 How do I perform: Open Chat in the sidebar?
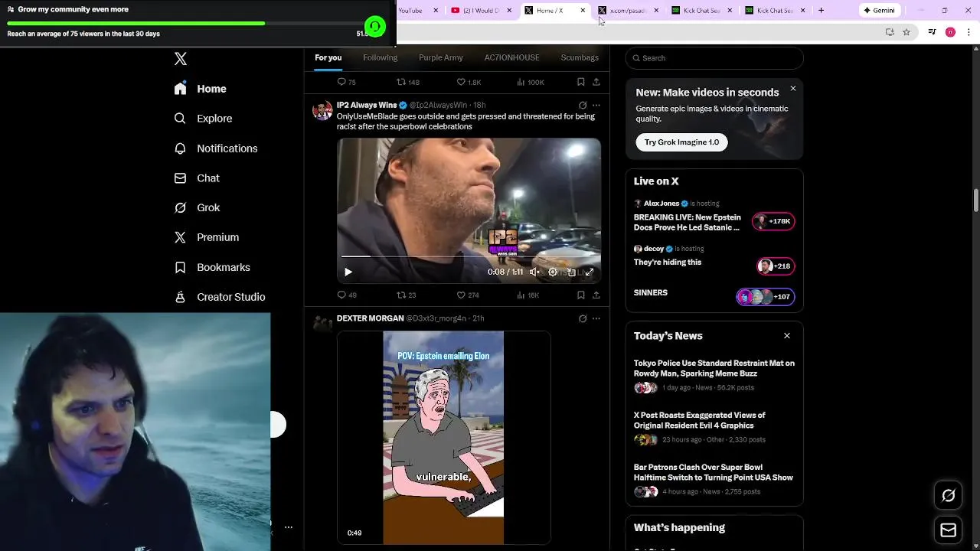(x=197, y=178)
